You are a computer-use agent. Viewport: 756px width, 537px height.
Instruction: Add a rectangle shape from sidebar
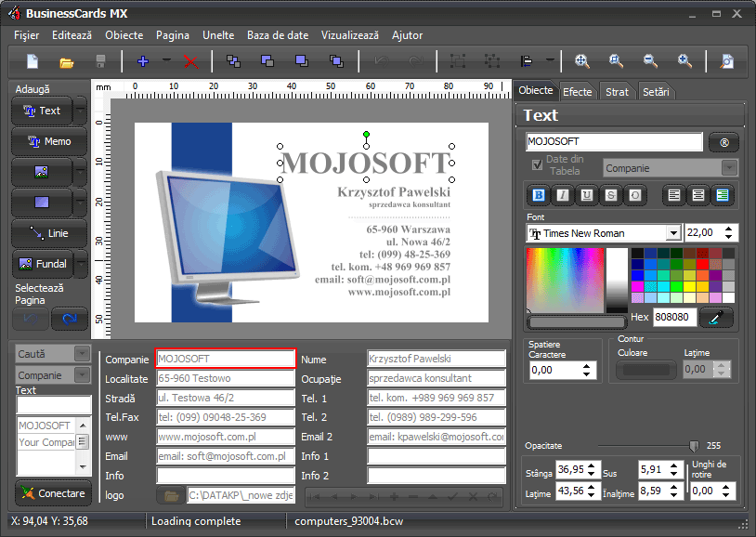pos(42,203)
